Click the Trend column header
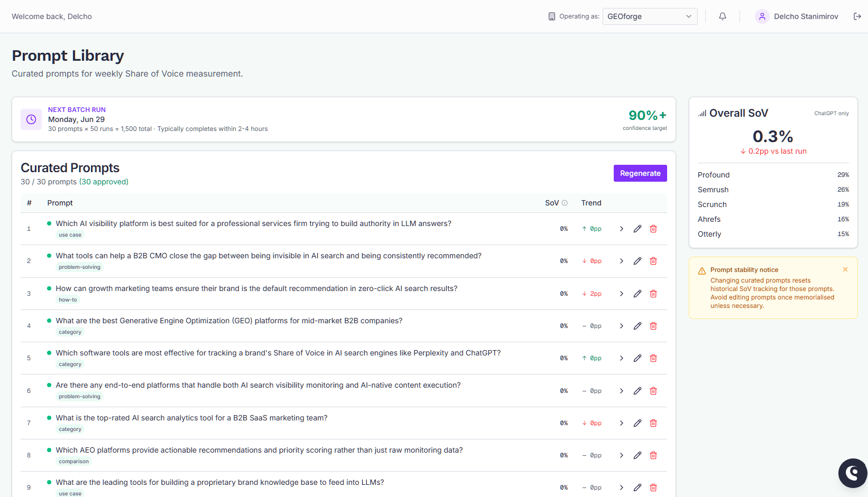Viewport: 868px width, 497px height. [x=592, y=203]
